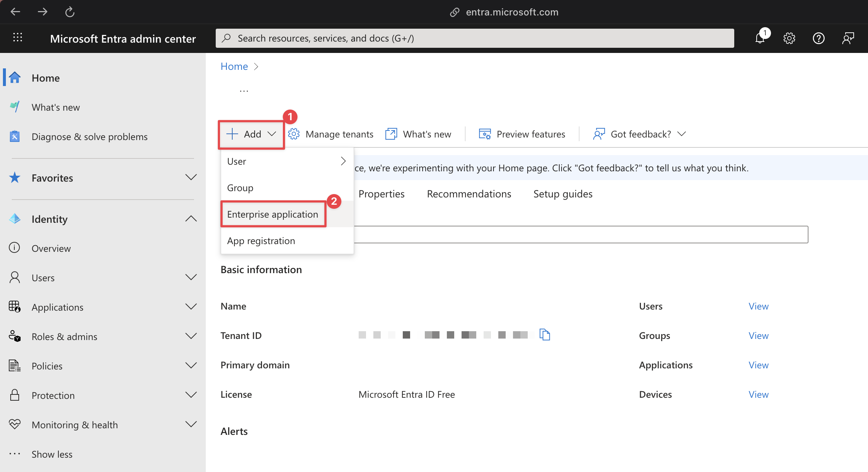Click the toolbar What's new external-link icon
This screenshot has width=868, height=472.
391,134
